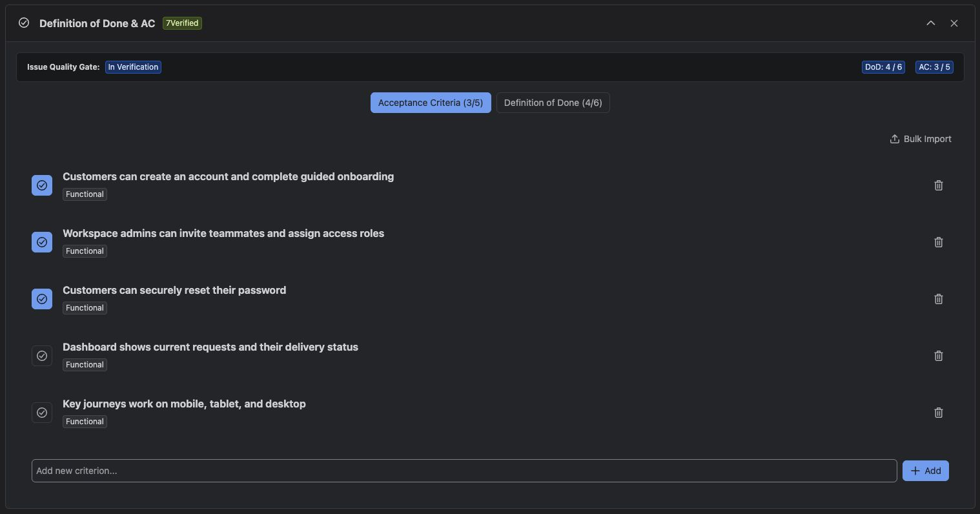Check the dashboard delivery status criterion
This screenshot has width=980, height=514.
[42, 356]
